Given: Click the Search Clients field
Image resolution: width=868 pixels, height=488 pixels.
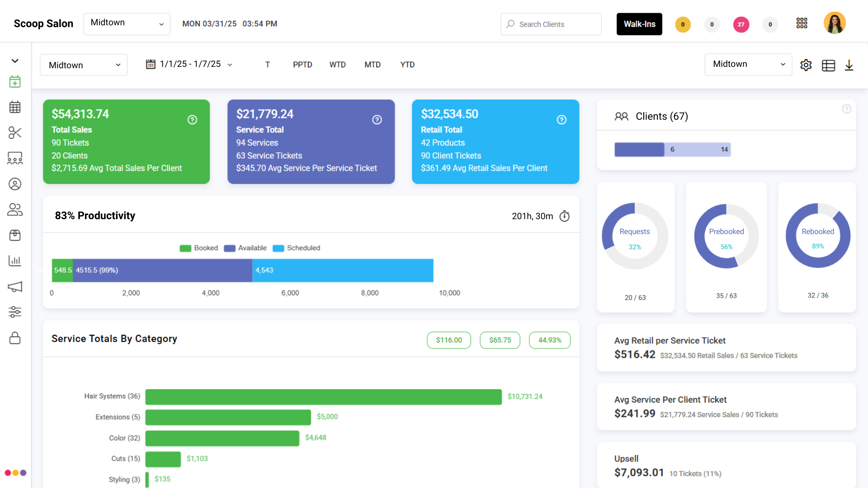Looking at the screenshot, I should [551, 24].
